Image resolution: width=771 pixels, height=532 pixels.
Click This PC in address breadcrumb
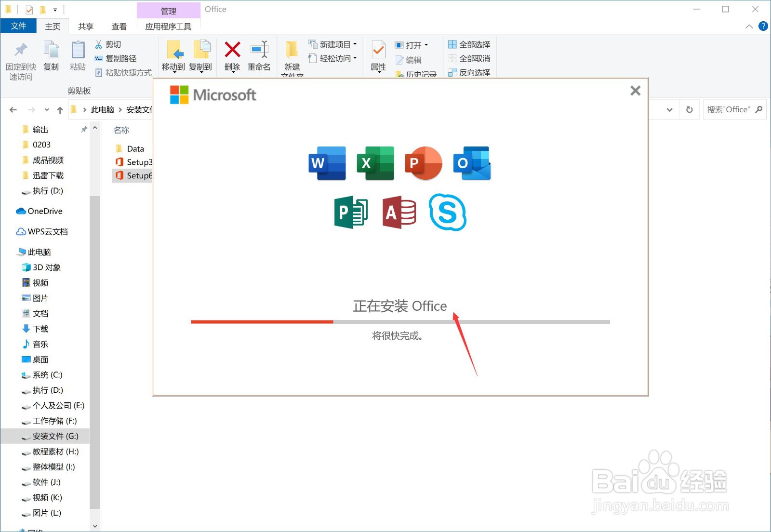coord(103,110)
